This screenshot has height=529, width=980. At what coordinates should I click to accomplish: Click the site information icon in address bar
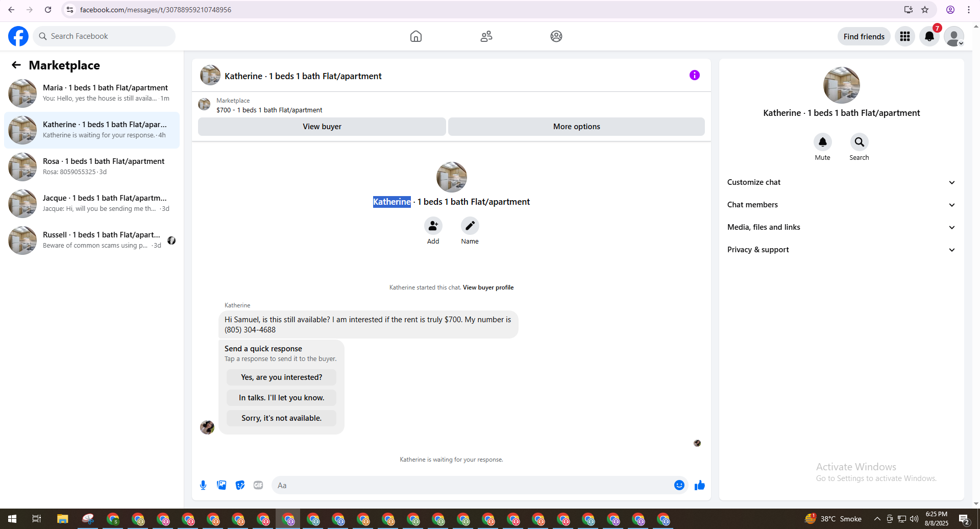pos(70,10)
